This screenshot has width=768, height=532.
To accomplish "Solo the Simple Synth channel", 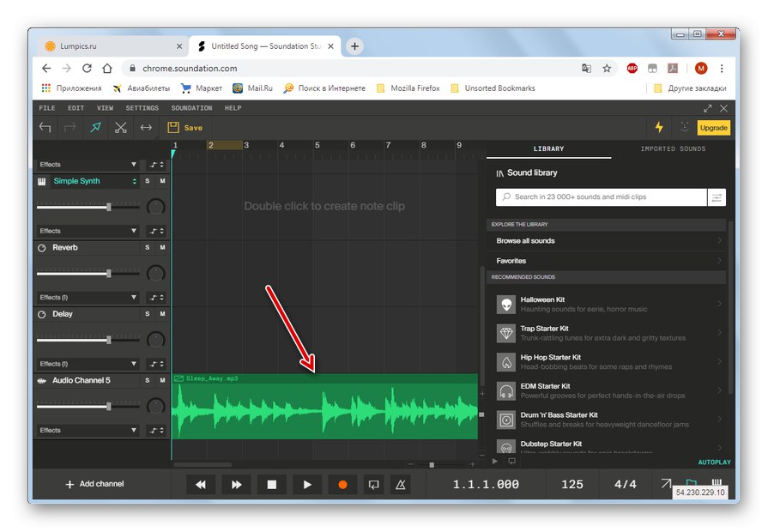I will [147, 181].
